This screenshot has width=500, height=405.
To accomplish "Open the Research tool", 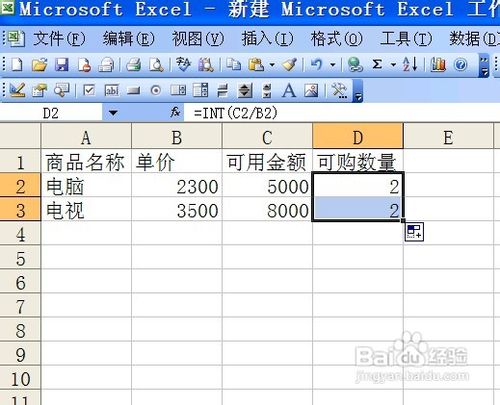I will point(206,64).
